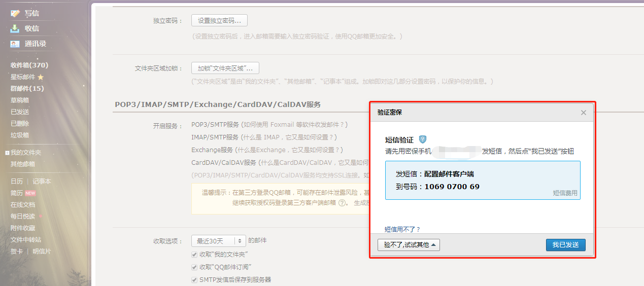Open the 最近30天 dropdown
This screenshot has height=286, width=644.
(218, 241)
